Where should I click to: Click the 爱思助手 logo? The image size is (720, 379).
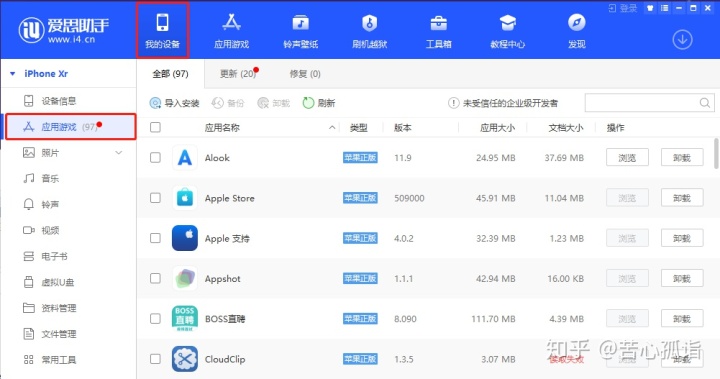coord(63,30)
